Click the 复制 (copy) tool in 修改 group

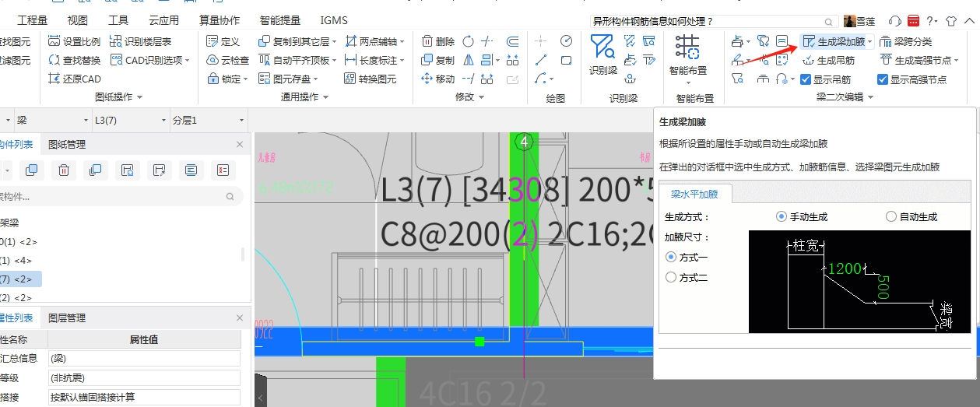pos(438,60)
